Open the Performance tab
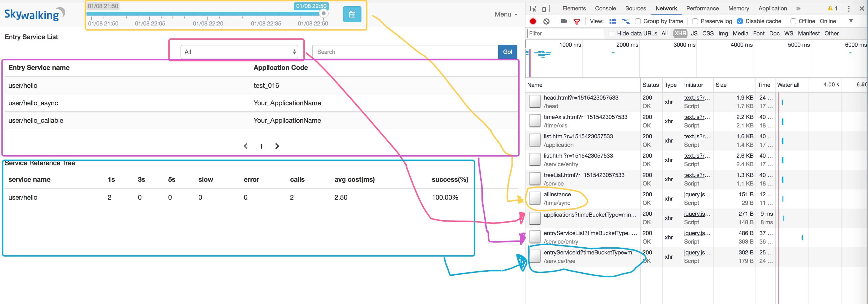 point(702,8)
